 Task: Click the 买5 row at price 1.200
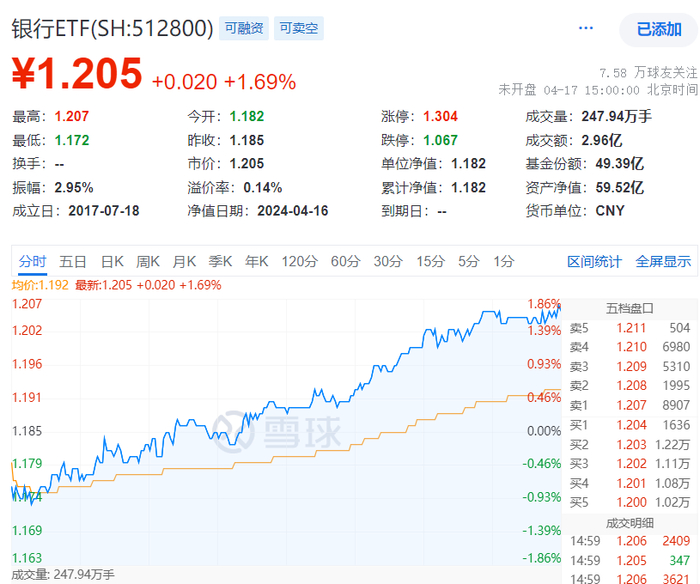coord(629,502)
